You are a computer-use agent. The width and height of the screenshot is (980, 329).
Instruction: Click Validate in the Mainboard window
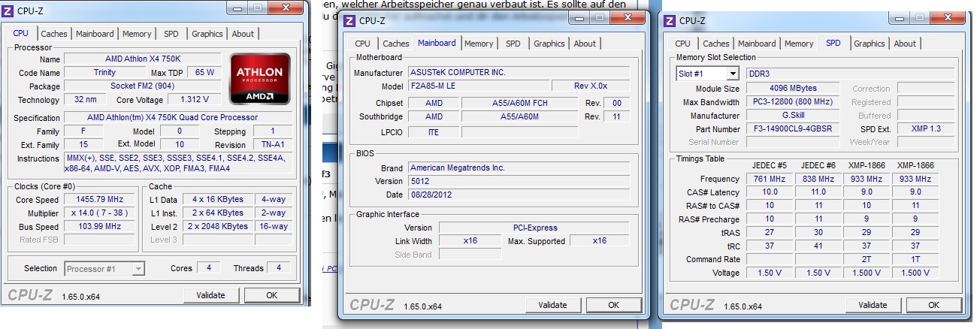click(x=553, y=304)
